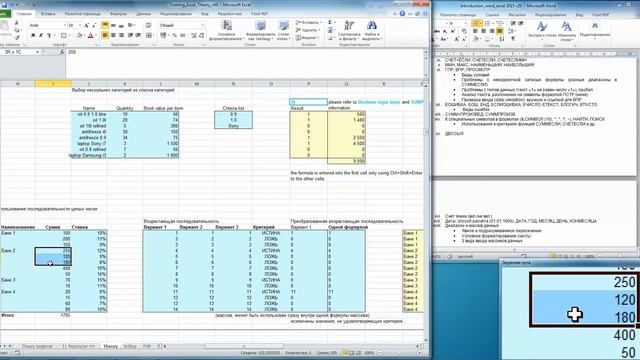Click Excel Insert cells button 'Вставить'
Screen dimensions: 640x360
pyautogui.click(x=309, y=22)
